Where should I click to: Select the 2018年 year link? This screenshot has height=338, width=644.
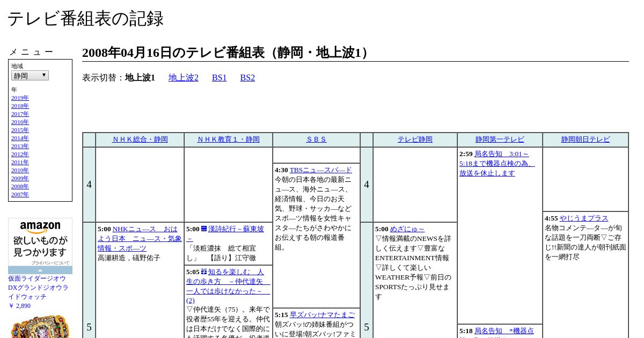(x=20, y=106)
